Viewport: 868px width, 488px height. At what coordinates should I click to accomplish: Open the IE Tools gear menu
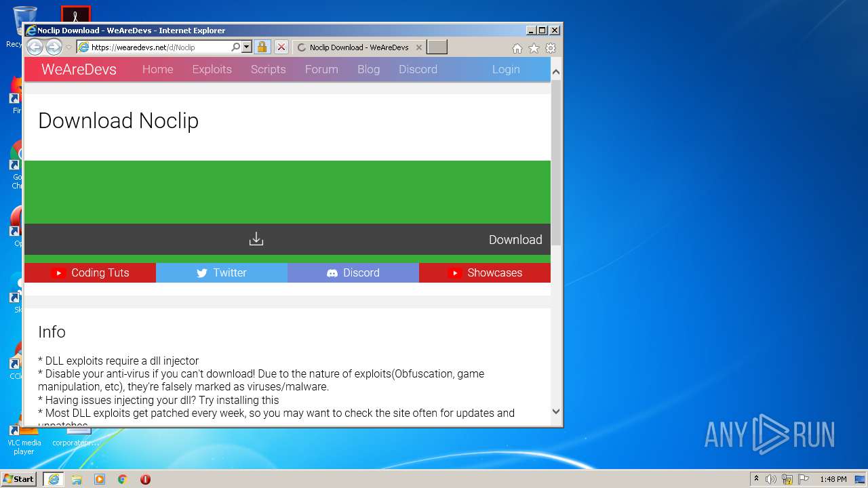pyautogui.click(x=551, y=48)
